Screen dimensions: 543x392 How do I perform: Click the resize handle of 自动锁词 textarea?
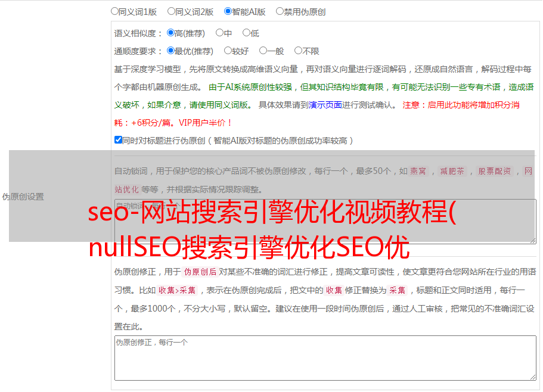tap(533, 241)
